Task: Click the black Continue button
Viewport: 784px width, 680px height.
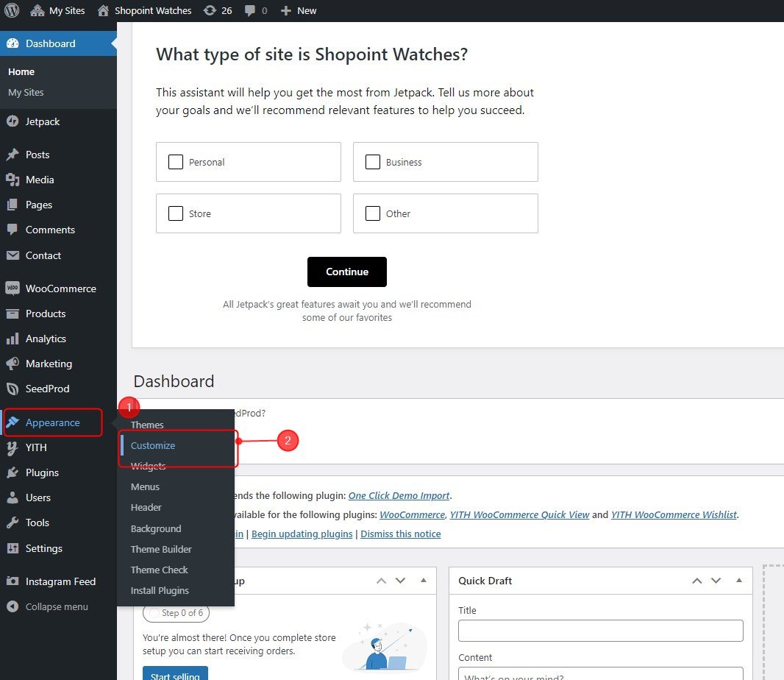Action: (347, 272)
